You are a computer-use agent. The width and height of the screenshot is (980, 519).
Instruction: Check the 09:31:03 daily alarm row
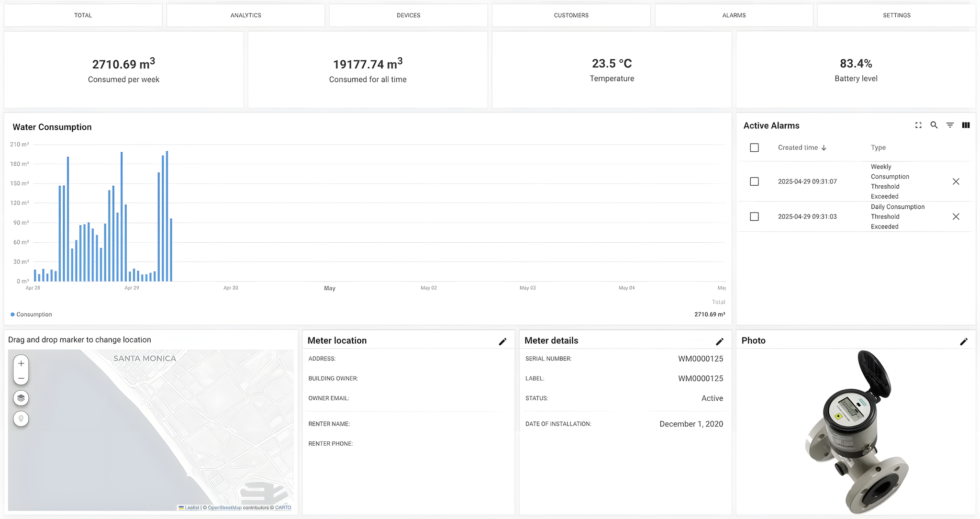754,216
